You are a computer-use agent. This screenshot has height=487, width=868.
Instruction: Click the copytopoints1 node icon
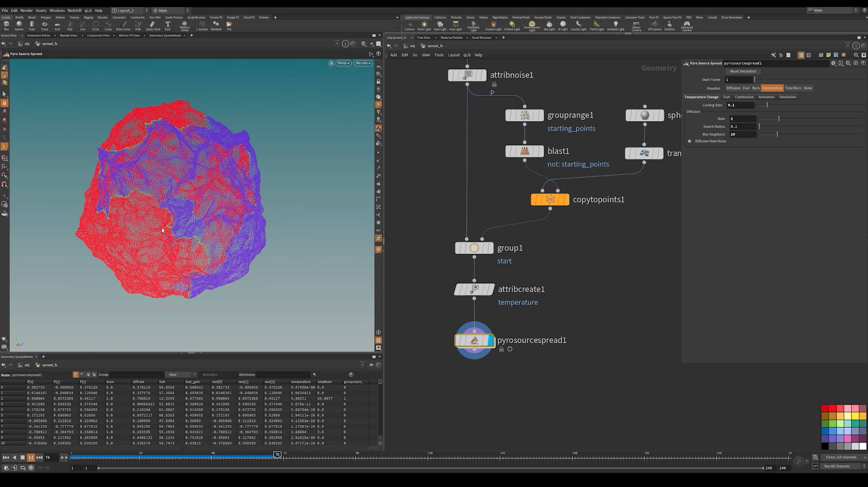(x=550, y=200)
